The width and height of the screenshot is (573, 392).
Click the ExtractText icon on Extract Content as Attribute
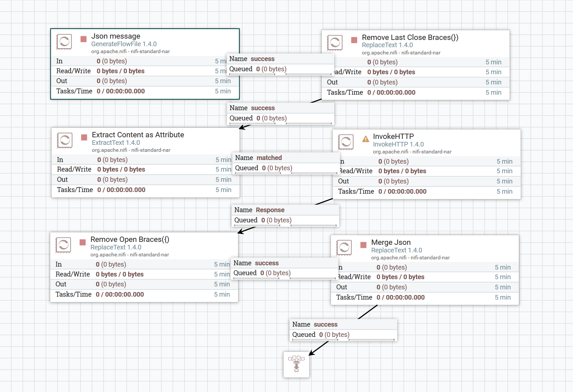click(64, 141)
